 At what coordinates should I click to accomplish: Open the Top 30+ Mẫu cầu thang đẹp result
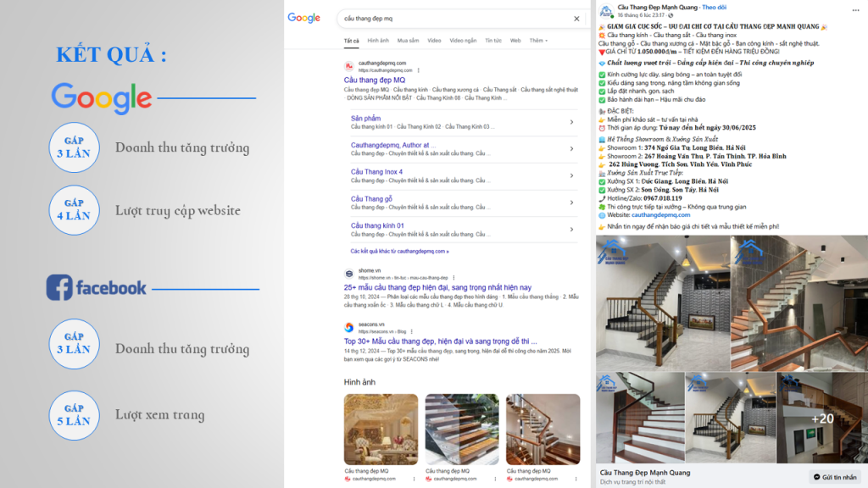tap(440, 341)
